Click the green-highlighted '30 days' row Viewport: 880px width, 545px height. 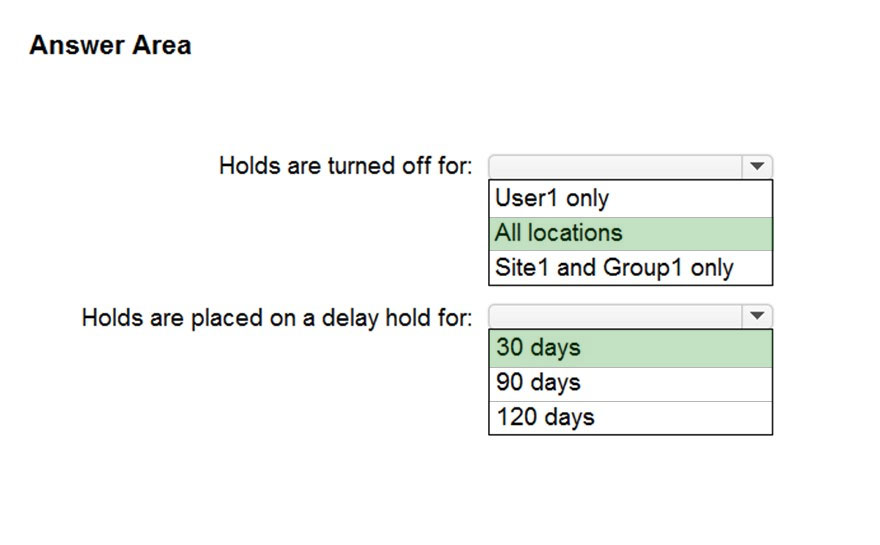[x=631, y=349]
